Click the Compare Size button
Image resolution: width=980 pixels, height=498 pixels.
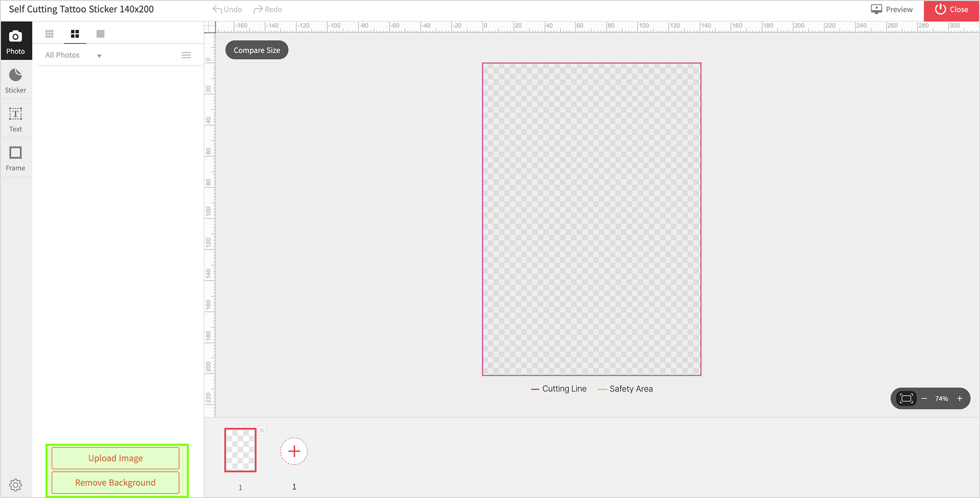[257, 50]
